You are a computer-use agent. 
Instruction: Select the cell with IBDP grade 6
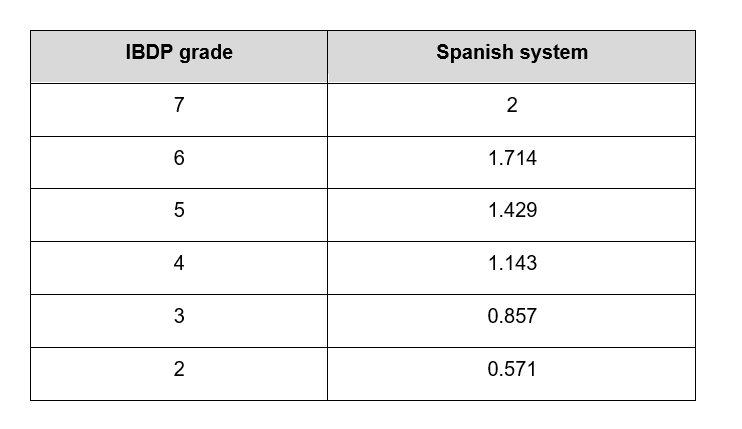click(x=179, y=158)
